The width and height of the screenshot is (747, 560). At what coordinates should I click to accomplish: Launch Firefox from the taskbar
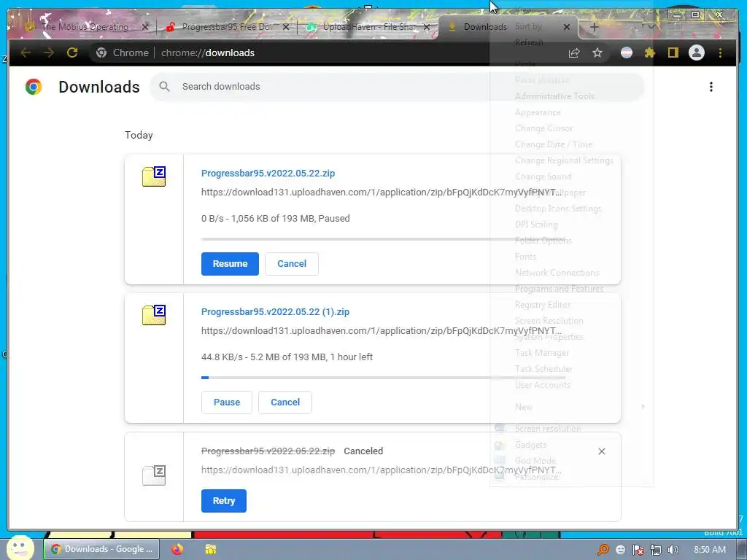177,549
